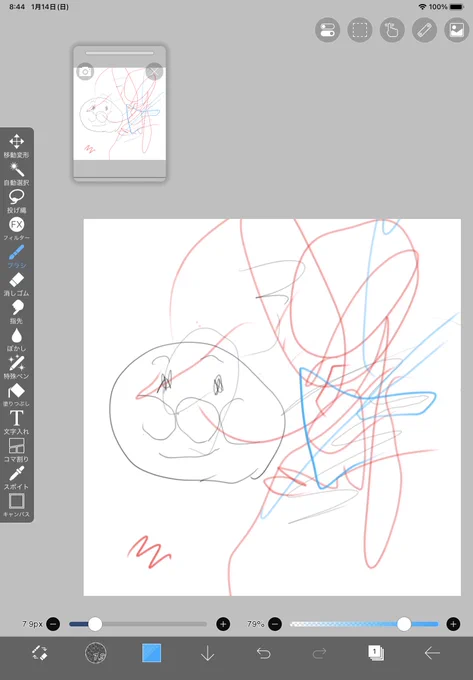
Task: Select the Lasso (投げ縄) tool
Action: (16, 201)
